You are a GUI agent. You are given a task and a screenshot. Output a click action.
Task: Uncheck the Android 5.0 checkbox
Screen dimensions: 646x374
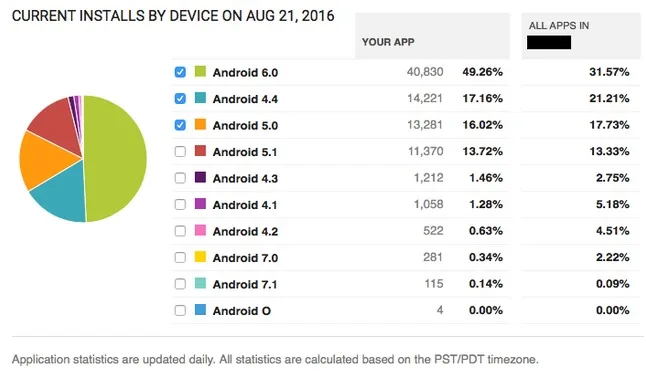pyautogui.click(x=180, y=125)
